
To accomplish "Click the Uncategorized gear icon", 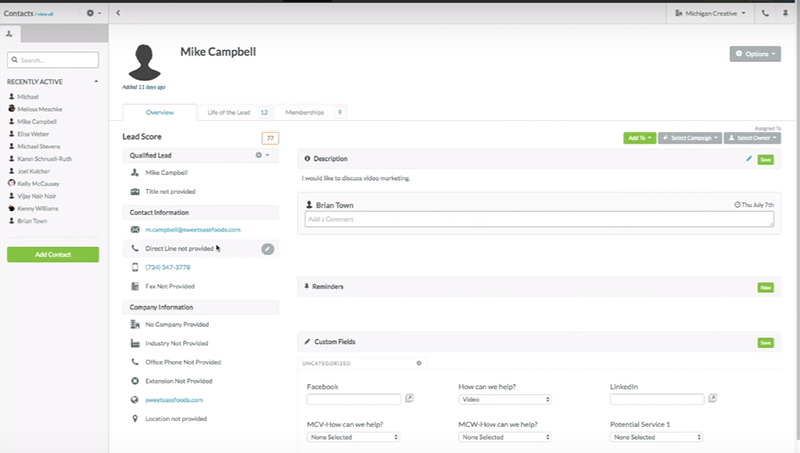I will [x=419, y=363].
